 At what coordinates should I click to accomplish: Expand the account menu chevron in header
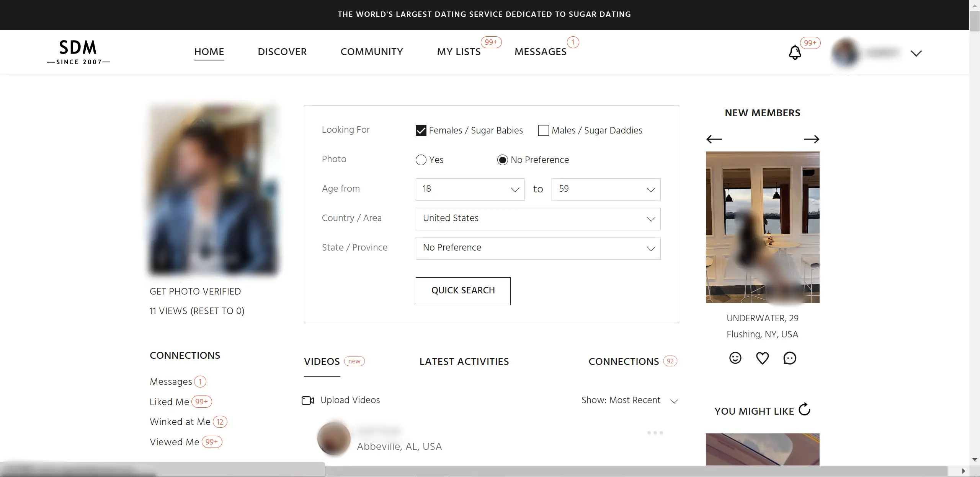[916, 53]
